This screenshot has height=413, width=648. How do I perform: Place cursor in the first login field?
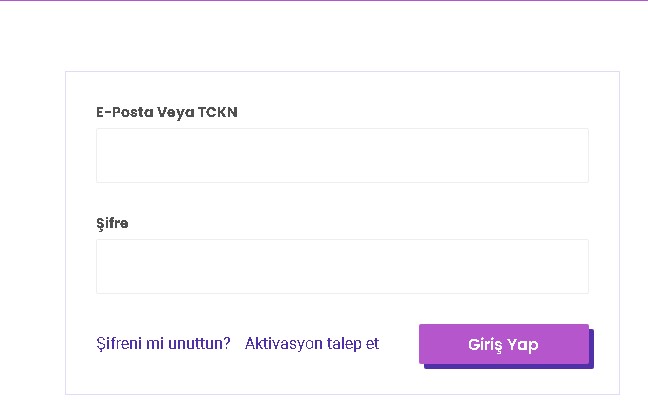[x=342, y=155]
